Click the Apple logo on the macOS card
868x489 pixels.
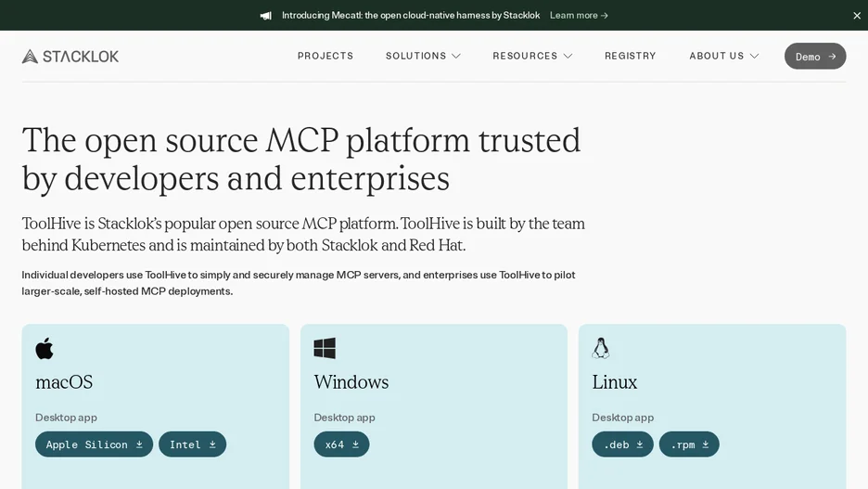[x=45, y=348]
